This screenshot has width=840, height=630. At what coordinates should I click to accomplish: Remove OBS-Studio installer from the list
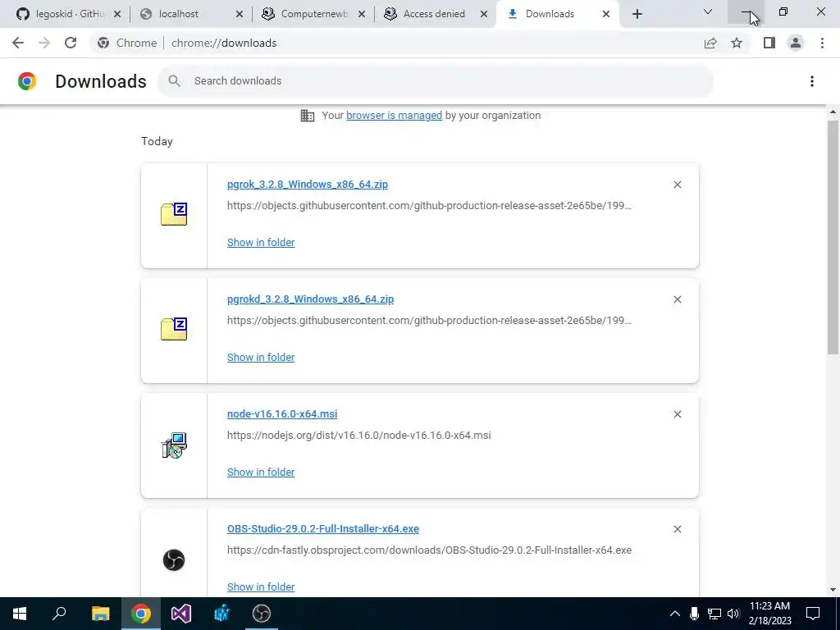[x=677, y=529]
